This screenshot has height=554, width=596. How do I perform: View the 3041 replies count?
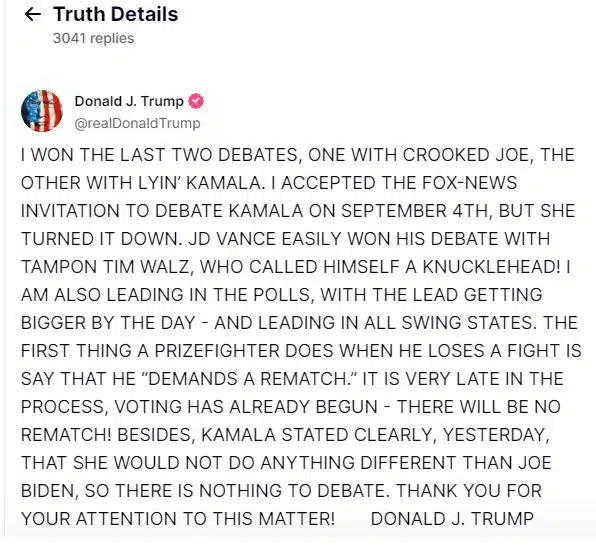coord(94,38)
